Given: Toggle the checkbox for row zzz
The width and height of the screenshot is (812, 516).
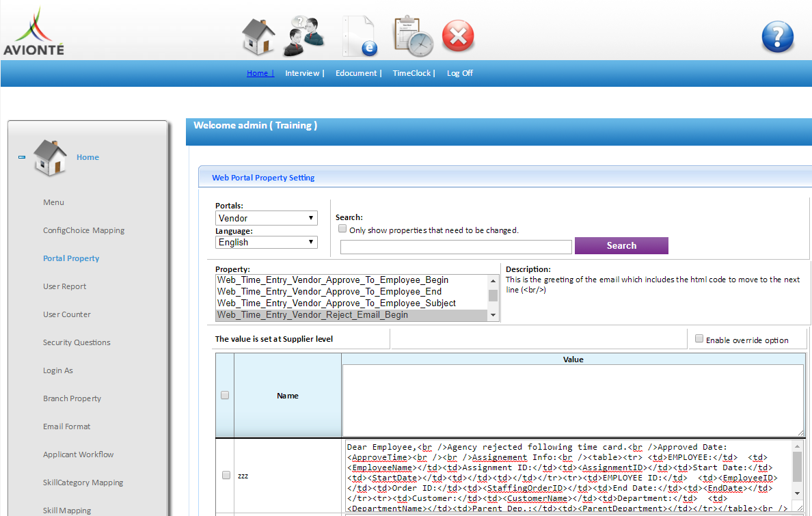Looking at the screenshot, I should pos(226,475).
